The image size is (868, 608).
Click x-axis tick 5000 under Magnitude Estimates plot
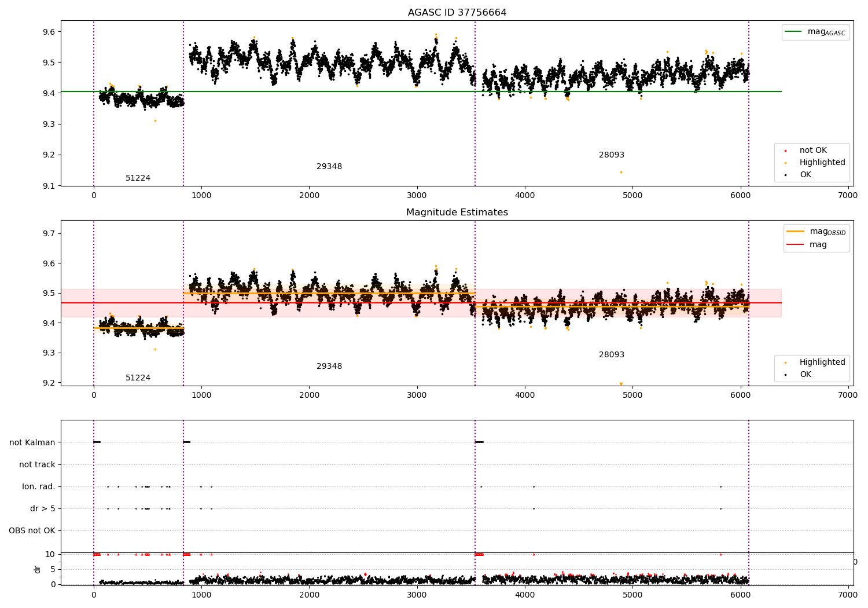tap(632, 395)
